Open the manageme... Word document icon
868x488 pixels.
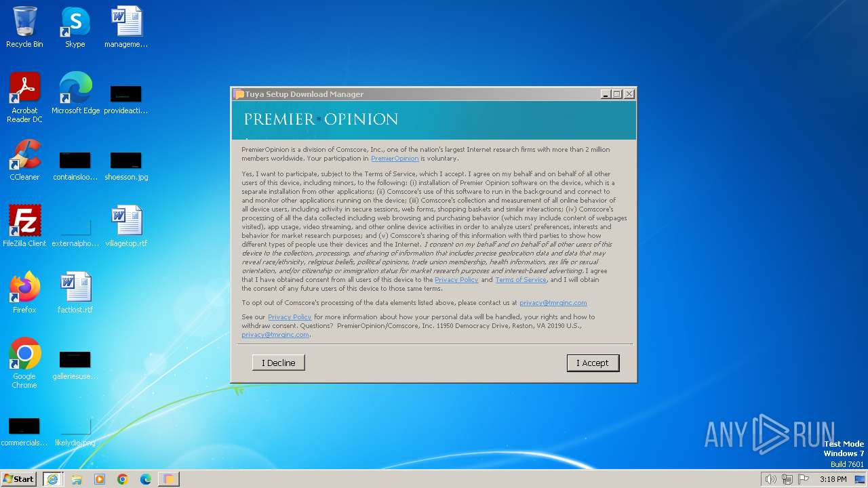pyautogui.click(x=126, y=27)
